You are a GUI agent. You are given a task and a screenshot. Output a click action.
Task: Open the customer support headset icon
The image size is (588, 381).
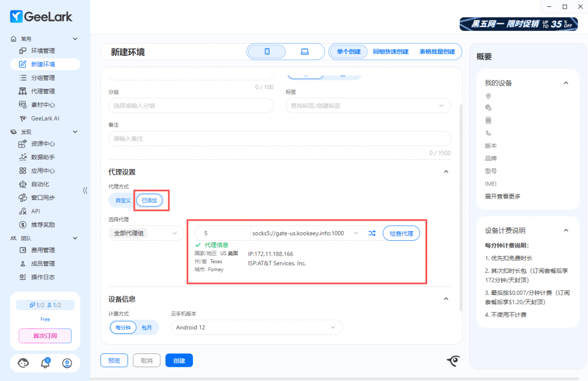pos(24,363)
